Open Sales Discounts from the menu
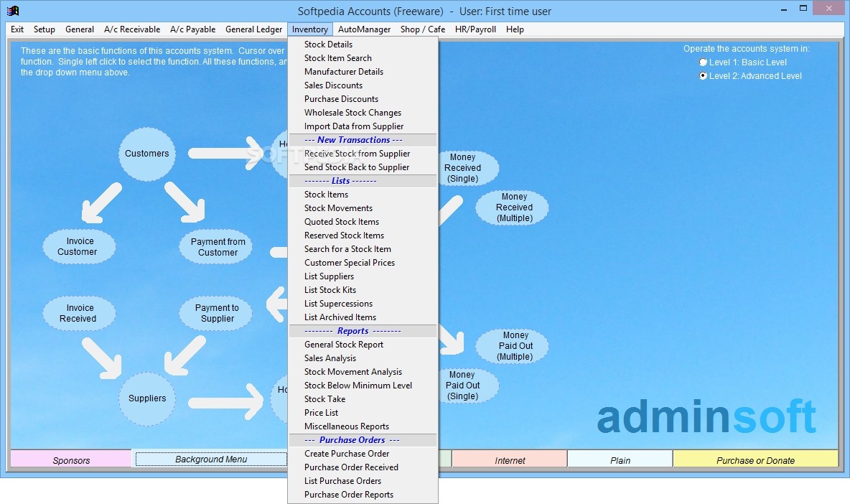This screenshot has height=504, width=850. pyautogui.click(x=363, y=85)
